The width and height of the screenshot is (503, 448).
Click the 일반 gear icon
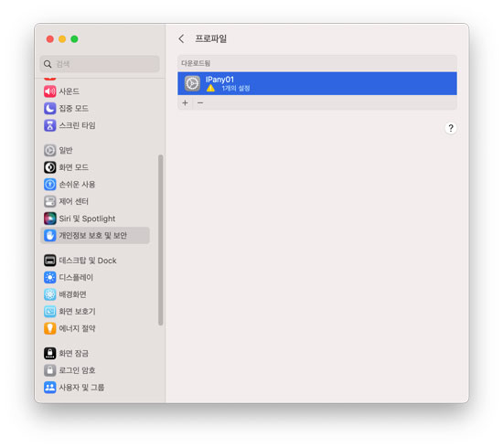(49, 150)
